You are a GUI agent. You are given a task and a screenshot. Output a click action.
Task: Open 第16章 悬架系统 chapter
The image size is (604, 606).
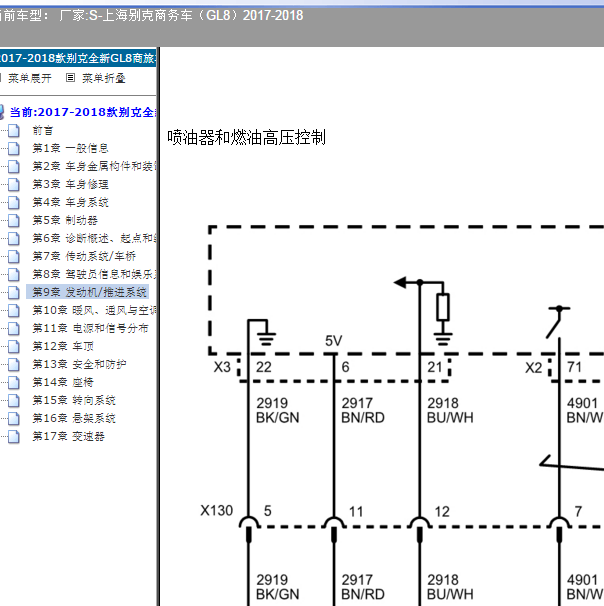[x=74, y=418]
